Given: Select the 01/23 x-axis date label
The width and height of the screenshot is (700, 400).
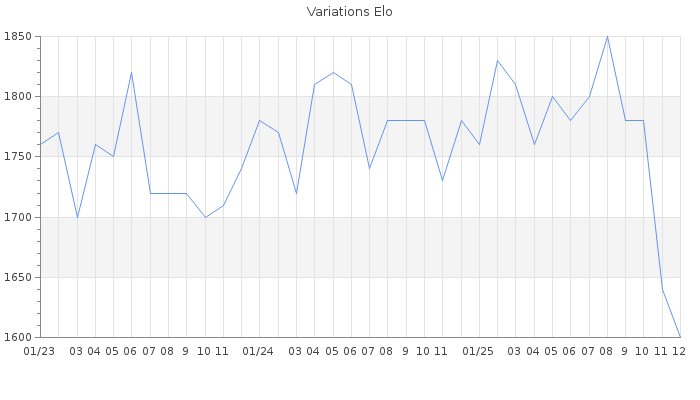Looking at the screenshot, I should 39,351.
